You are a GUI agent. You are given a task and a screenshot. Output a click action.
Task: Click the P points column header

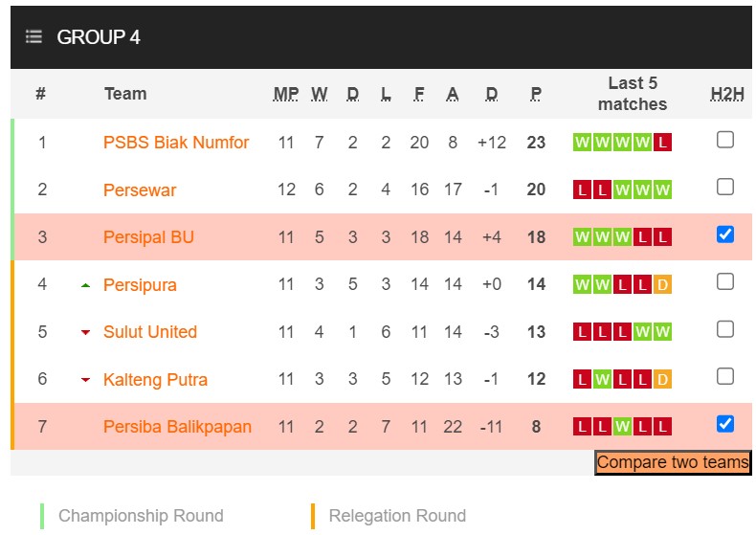click(x=536, y=94)
